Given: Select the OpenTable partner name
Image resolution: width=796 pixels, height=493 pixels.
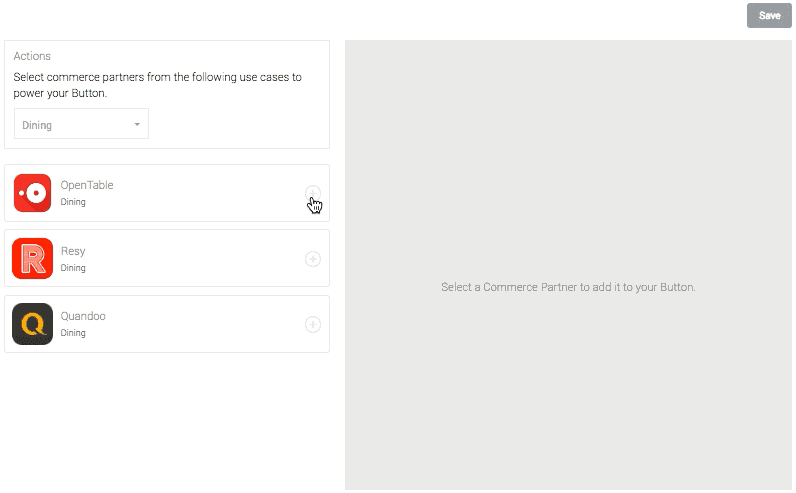Looking at the screenshot, I should click(x=87, y=185).
